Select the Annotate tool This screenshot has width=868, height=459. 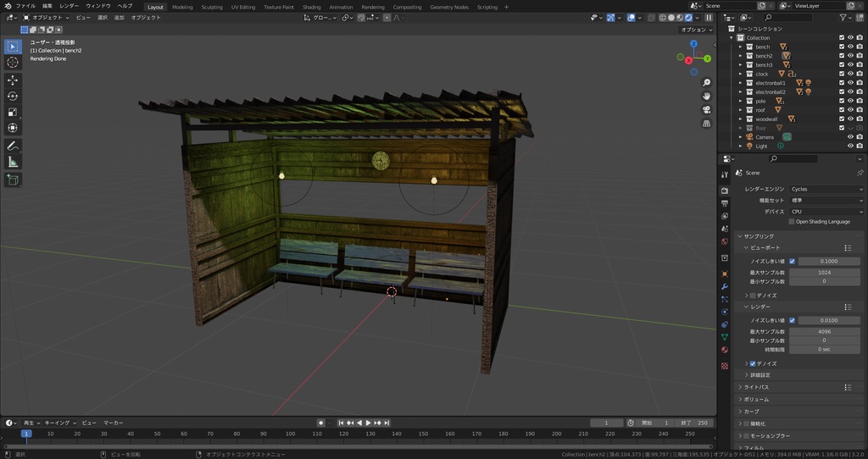click(13, 146)
